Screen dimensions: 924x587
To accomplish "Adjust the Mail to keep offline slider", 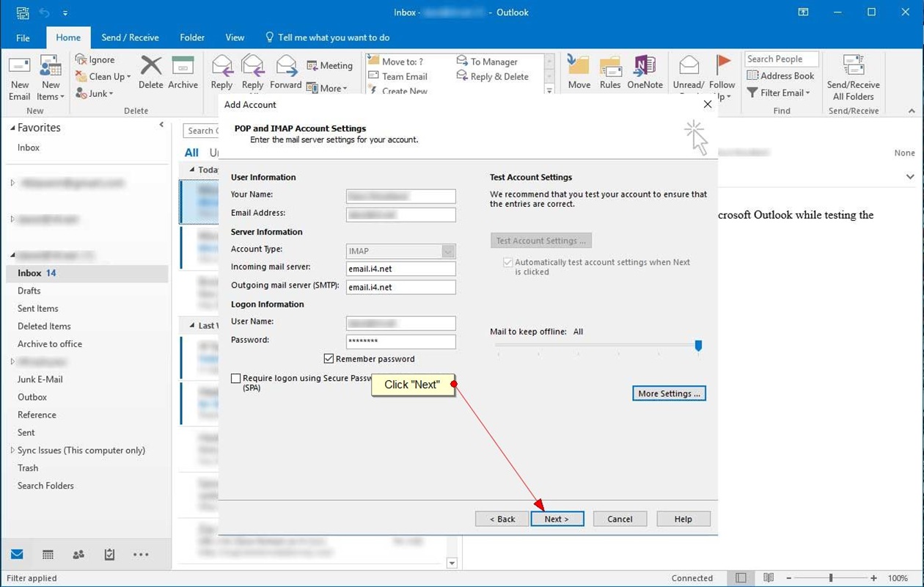I will [x=698, y=345].
